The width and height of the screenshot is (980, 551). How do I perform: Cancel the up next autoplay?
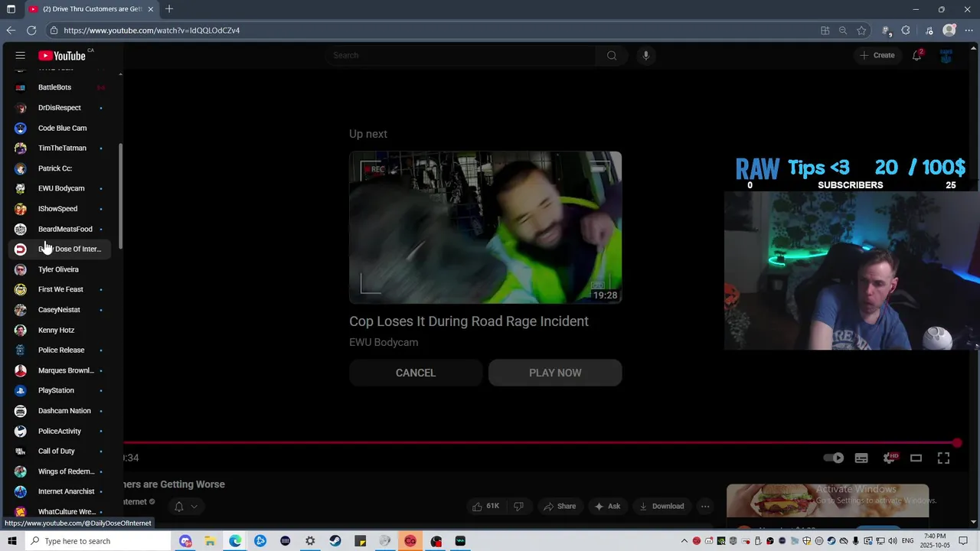(x=416, y=373)
